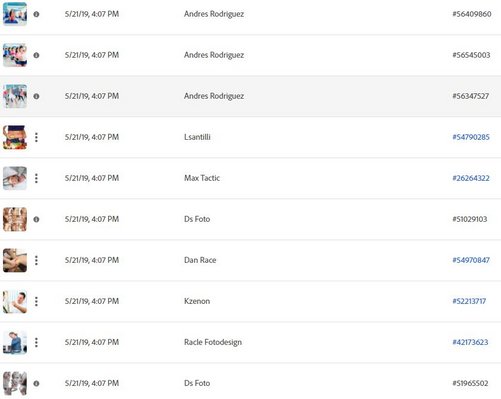Open asset link #54790285

pos(471,137)
